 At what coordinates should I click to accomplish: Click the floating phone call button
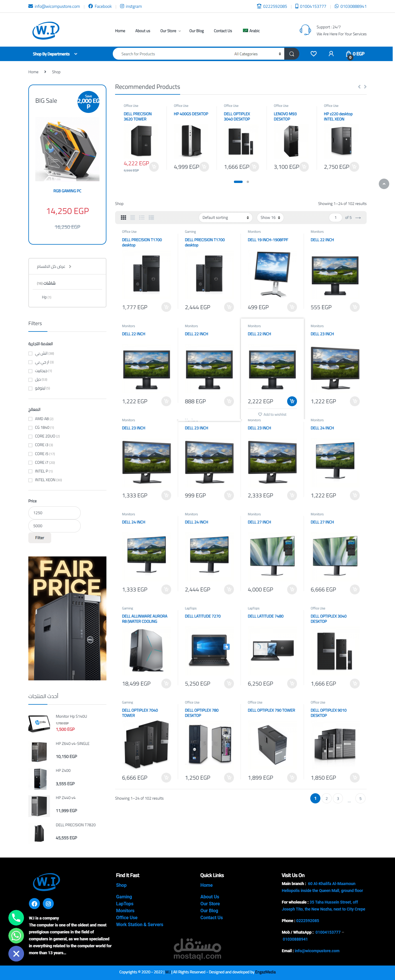pos(16,918)
